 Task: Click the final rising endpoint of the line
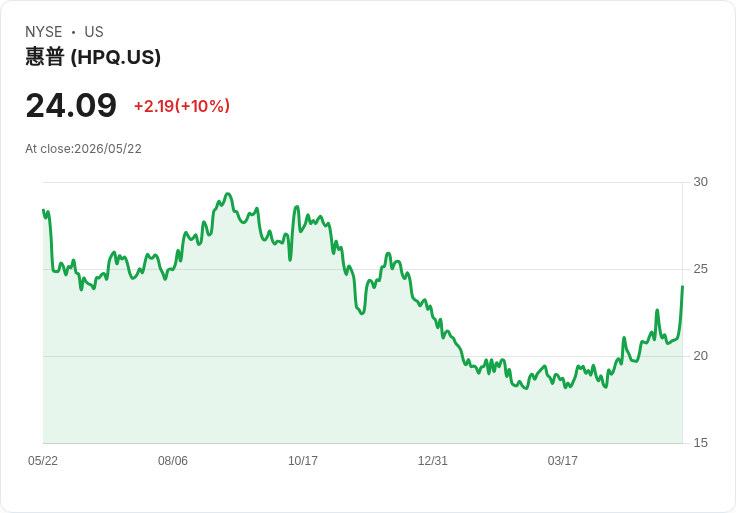pos(682,286)
